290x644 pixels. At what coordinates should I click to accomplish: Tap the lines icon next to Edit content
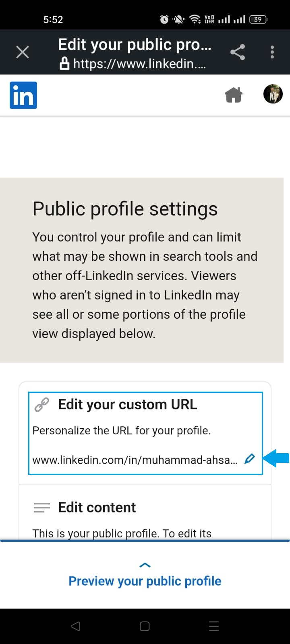[x=41, y=508]
